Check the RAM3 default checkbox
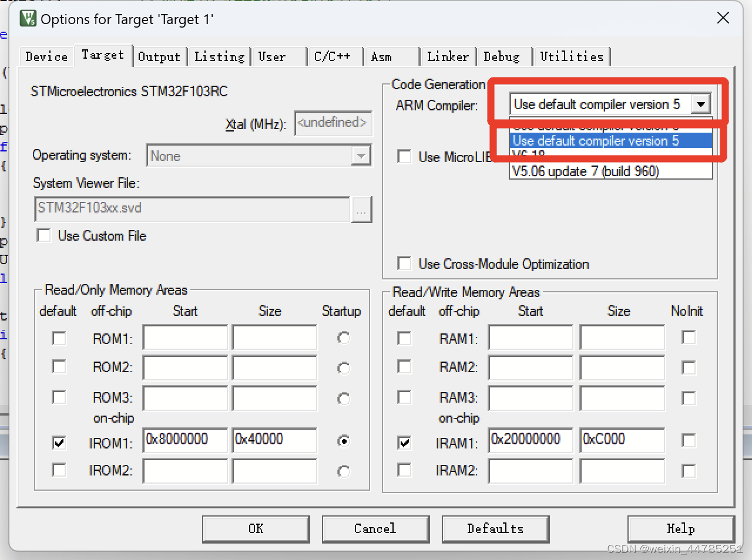The height and width of the screenshot is (560, 752). point(404,397)
